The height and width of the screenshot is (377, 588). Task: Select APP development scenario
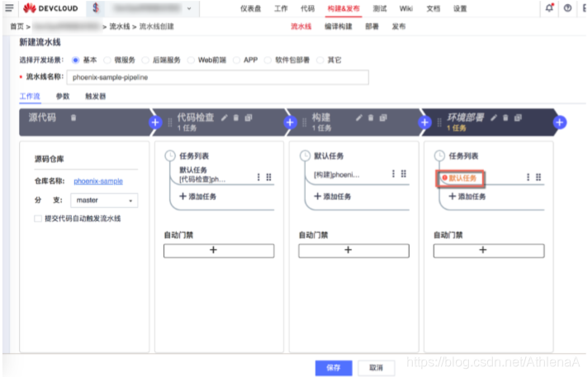[236, 60]
